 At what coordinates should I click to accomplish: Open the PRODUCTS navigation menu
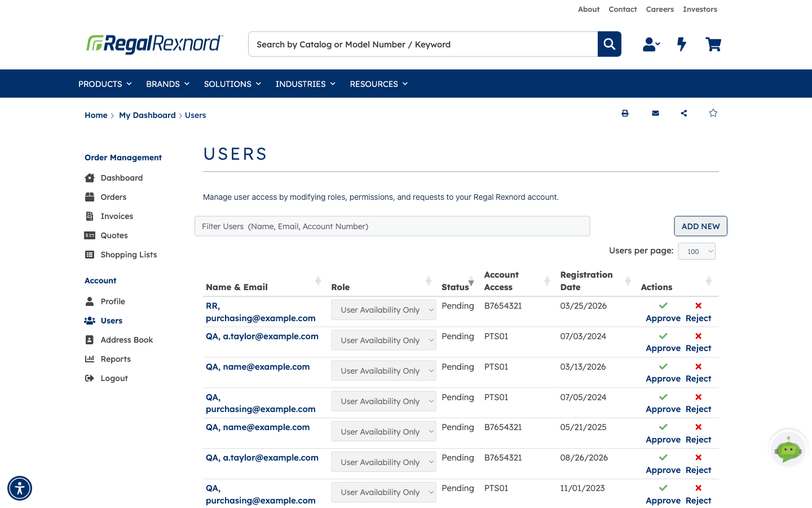(x=105, y=84)
